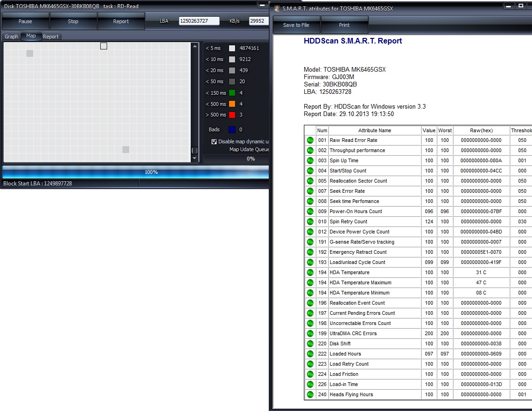Click the HDDScan S.M.A.R.T. Report heading
This screenshot has height=411, width=532.
[353, 41]
